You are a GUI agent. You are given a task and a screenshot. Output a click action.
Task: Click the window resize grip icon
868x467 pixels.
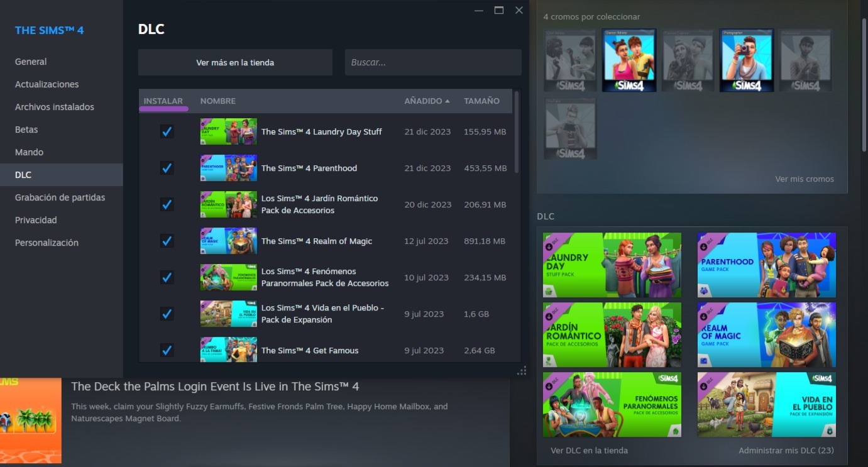click(x=521, y=371)
